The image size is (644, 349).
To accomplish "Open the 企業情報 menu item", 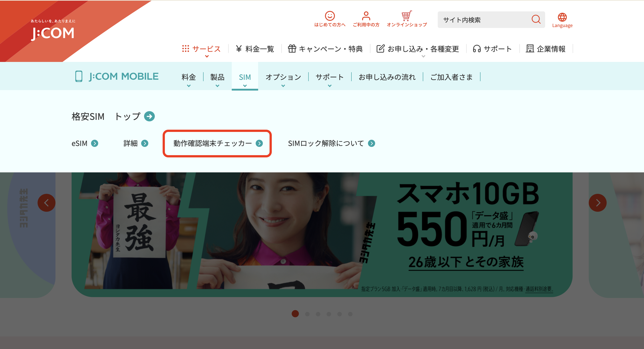I will [x=546, y=49].
